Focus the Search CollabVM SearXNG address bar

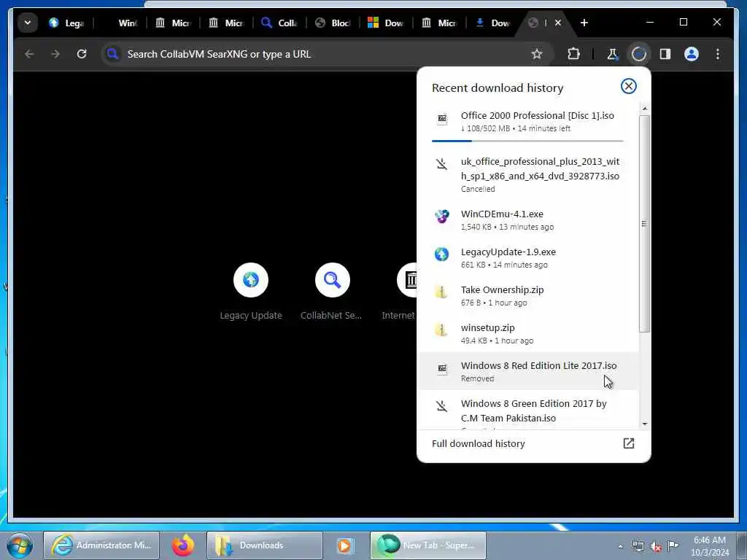point(327,54)
